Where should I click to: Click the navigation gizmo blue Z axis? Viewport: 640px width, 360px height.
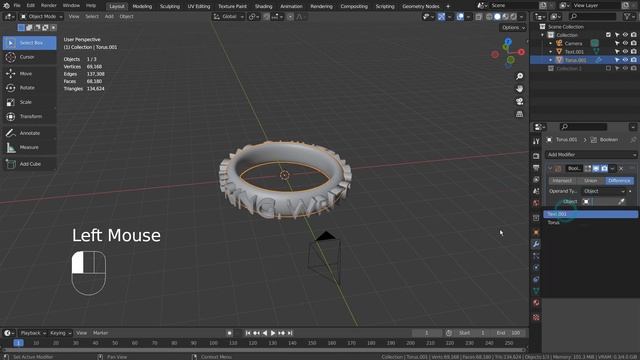[508, 42]
